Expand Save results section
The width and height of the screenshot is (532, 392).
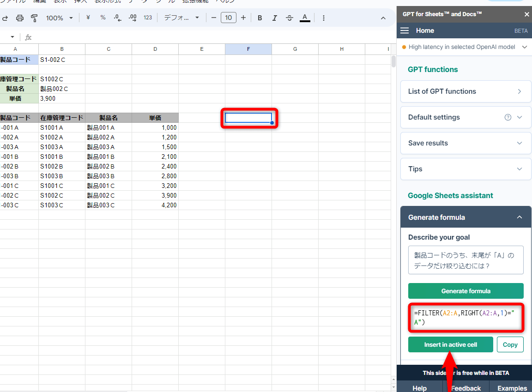(x=465, y=143)
